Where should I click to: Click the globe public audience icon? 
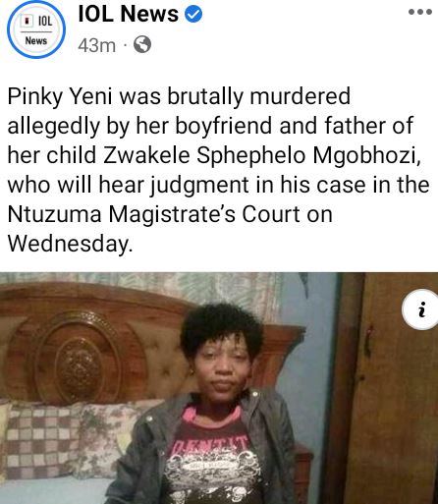[142, 44]
